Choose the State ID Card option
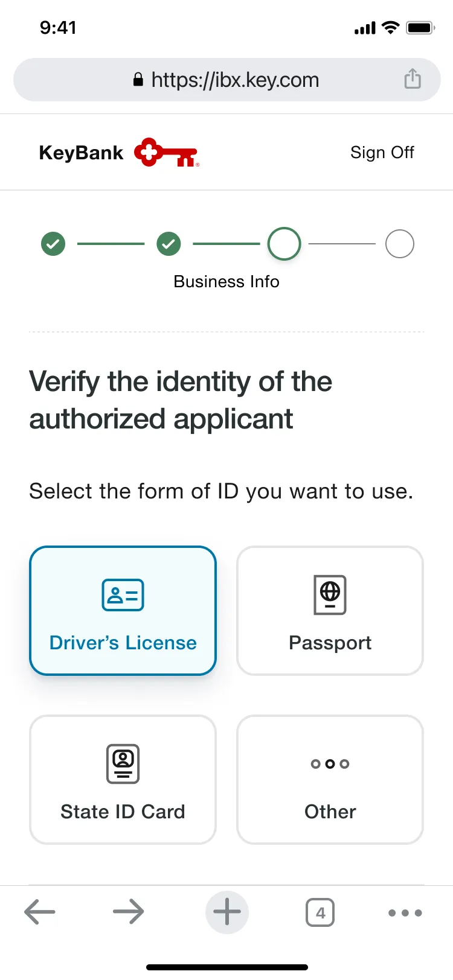 [x=123, y=780]
